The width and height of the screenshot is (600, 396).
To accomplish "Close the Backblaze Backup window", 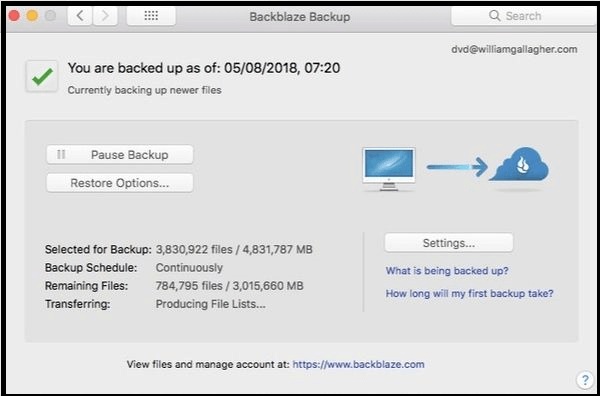I will tap(14, 16).
